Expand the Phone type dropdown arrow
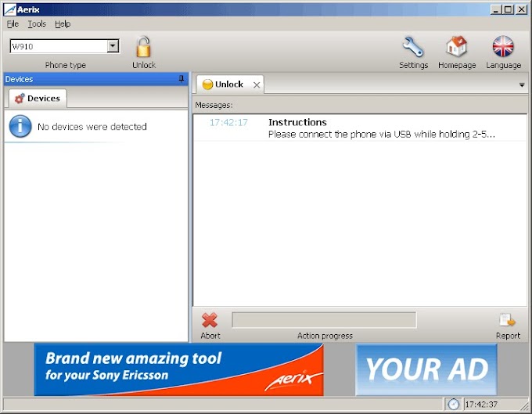The height and width of the screenshot is (414, 532). click(x=113, y=46)
